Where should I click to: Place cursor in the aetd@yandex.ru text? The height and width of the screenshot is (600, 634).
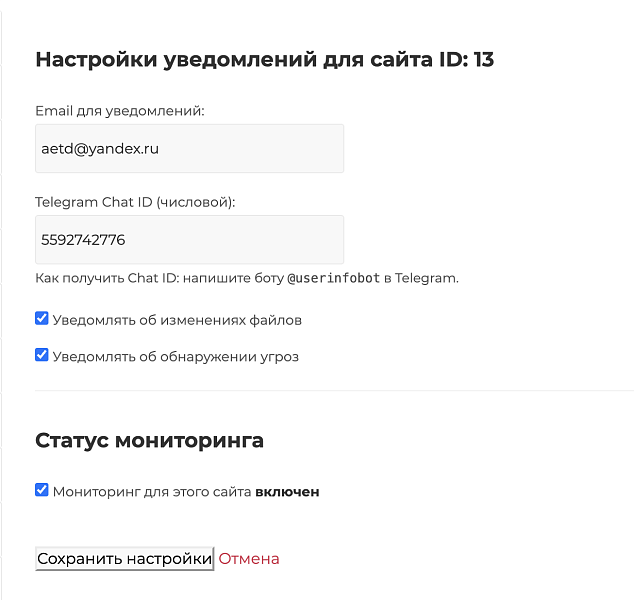(100, 149)
